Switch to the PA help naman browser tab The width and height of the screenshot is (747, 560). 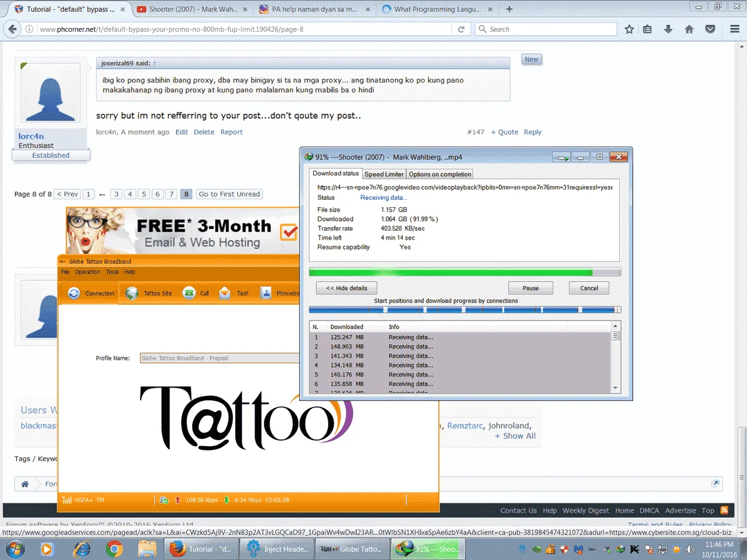(316, 9)
